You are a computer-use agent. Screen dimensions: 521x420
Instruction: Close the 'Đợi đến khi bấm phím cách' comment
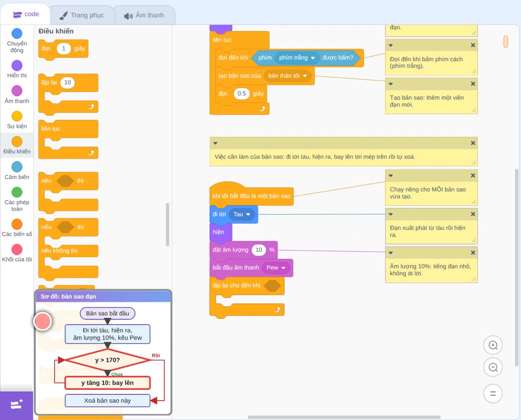(x=473, y=45)
